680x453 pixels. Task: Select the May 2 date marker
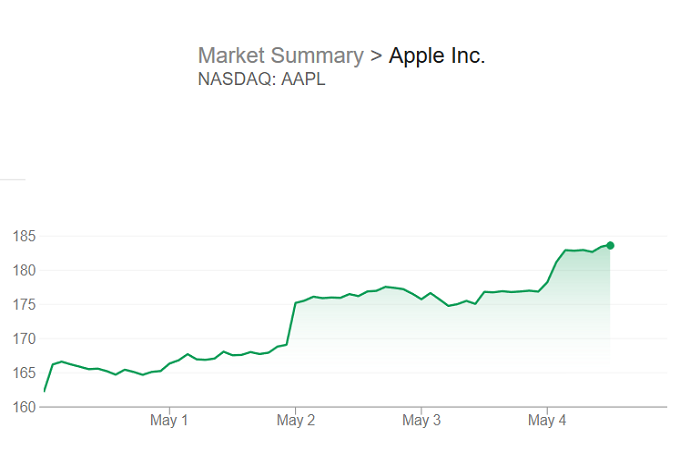pos(295,421)
